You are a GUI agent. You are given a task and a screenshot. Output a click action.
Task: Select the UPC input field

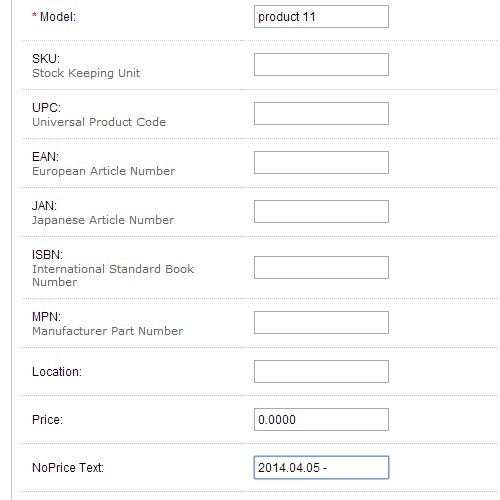[321, 113]
